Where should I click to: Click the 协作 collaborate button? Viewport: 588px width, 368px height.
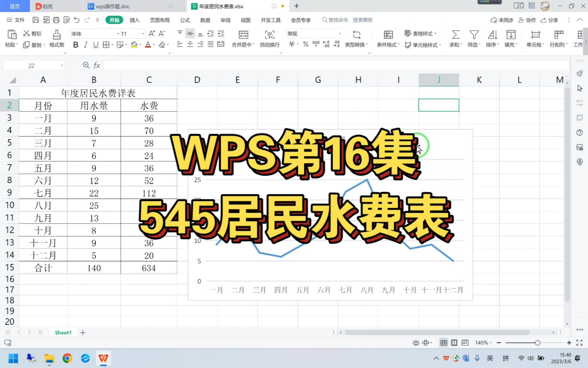click(527, 20)
